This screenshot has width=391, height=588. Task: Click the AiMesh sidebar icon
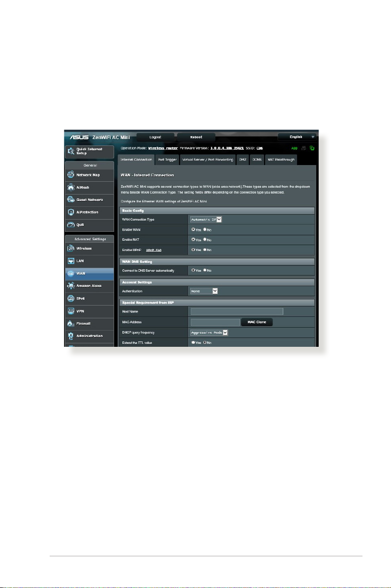pyautogui.click(x=71, y=187)
